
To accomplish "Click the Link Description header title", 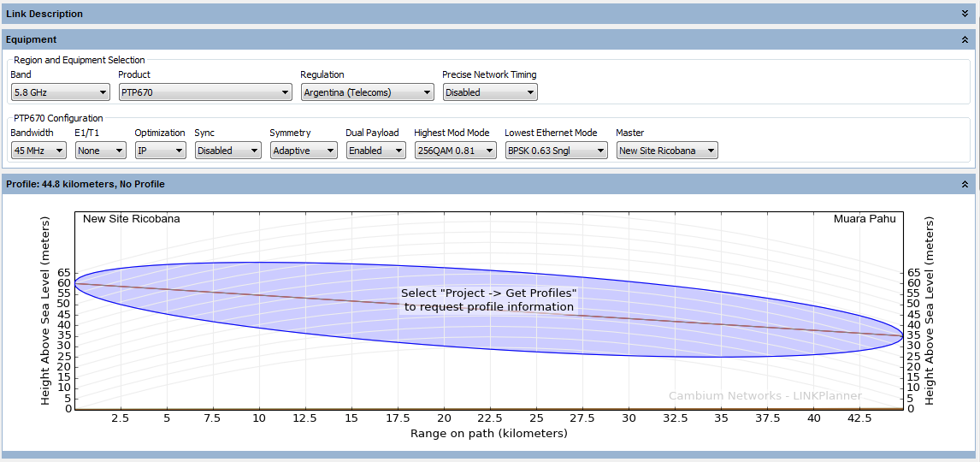I will (x=44, y=14).
